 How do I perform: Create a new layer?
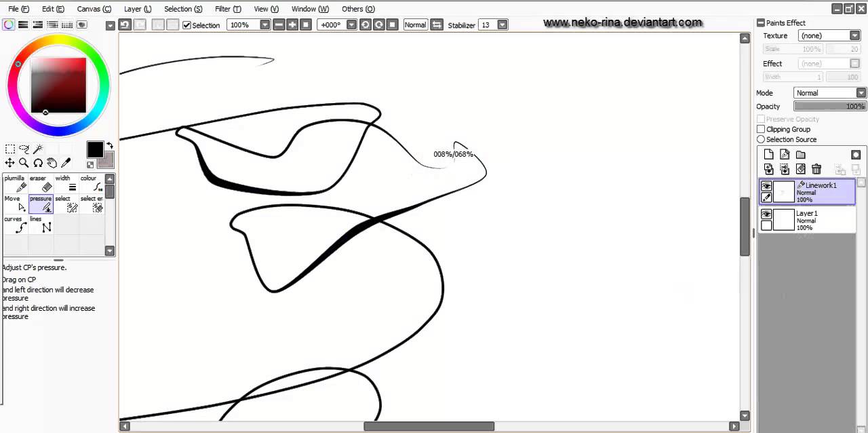768,155
